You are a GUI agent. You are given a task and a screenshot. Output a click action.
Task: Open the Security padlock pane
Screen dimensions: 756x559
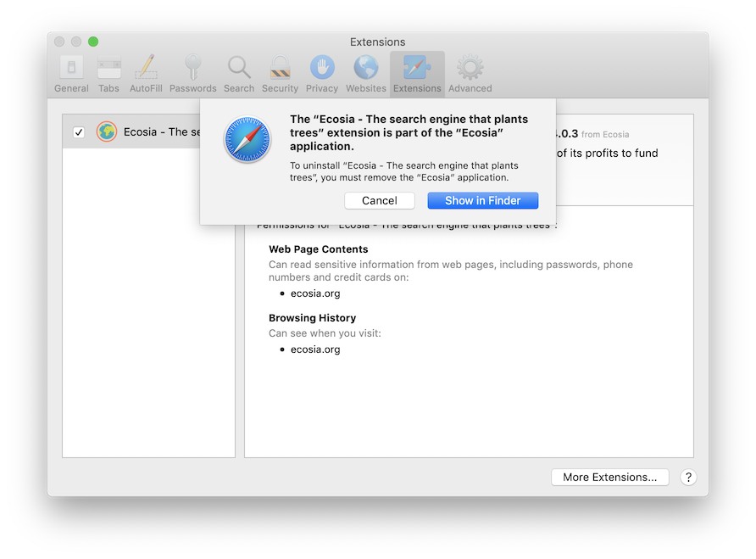coord(280,74)
